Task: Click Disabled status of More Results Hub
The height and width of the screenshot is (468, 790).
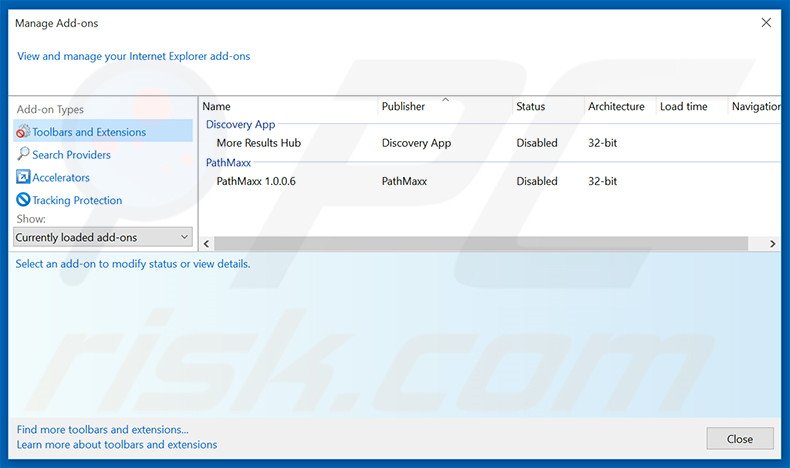Action: click(537, 143)
